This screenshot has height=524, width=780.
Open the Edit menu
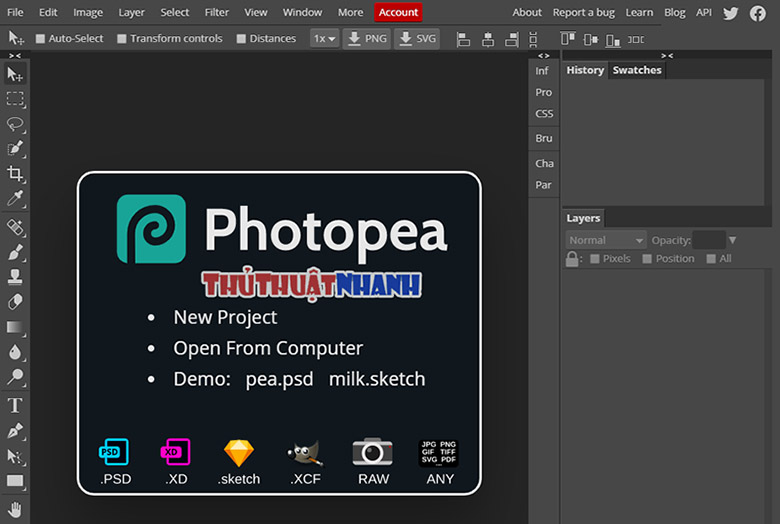[48, 12]
